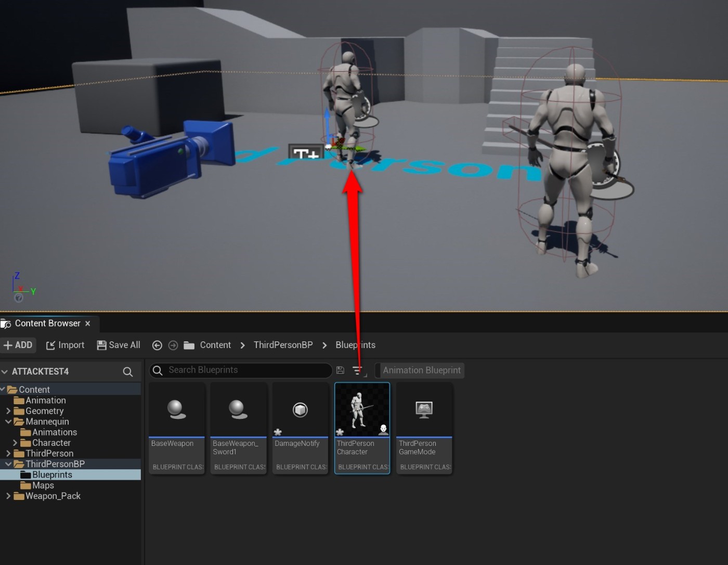Expand the Weapon_Pack folder
Screen dimensions: 728x565
[8, 496]
